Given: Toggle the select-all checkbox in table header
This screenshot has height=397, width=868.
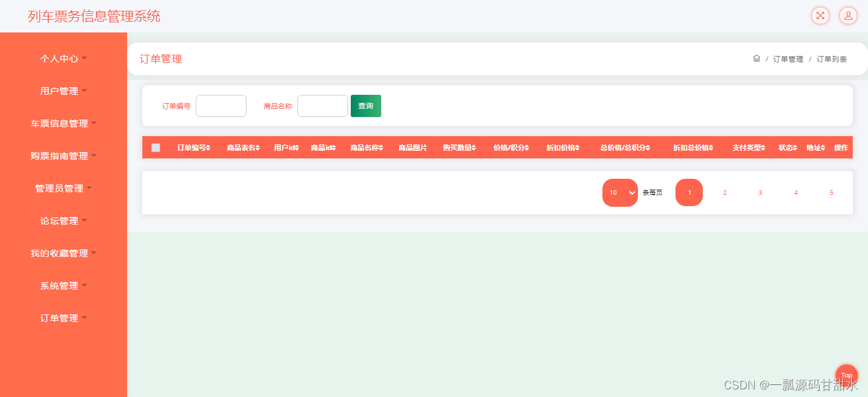Looking at the screenshot, I should click(156, 148).
